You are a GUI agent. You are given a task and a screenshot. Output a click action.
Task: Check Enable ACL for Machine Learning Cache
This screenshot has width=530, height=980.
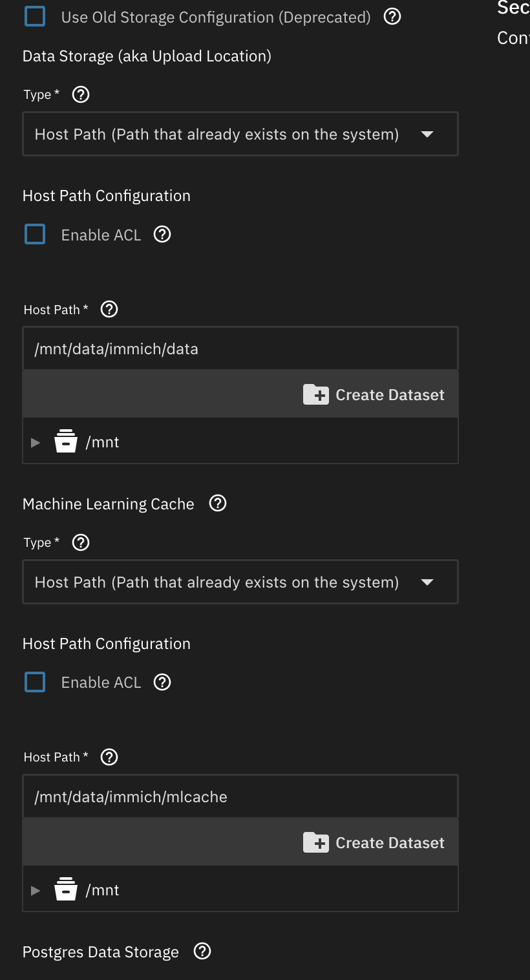point(35,682)
